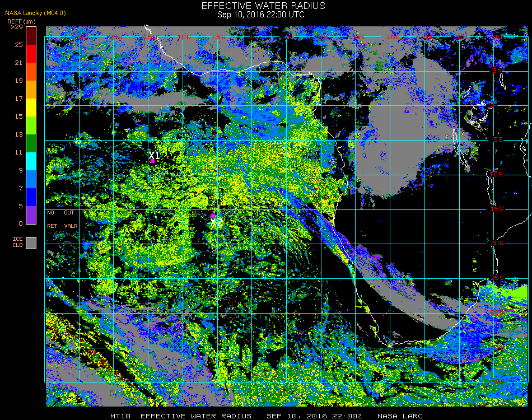Select the light green colorbar segment between 15 and 13
Screen dimensions: 532x420
click(31, 125)
